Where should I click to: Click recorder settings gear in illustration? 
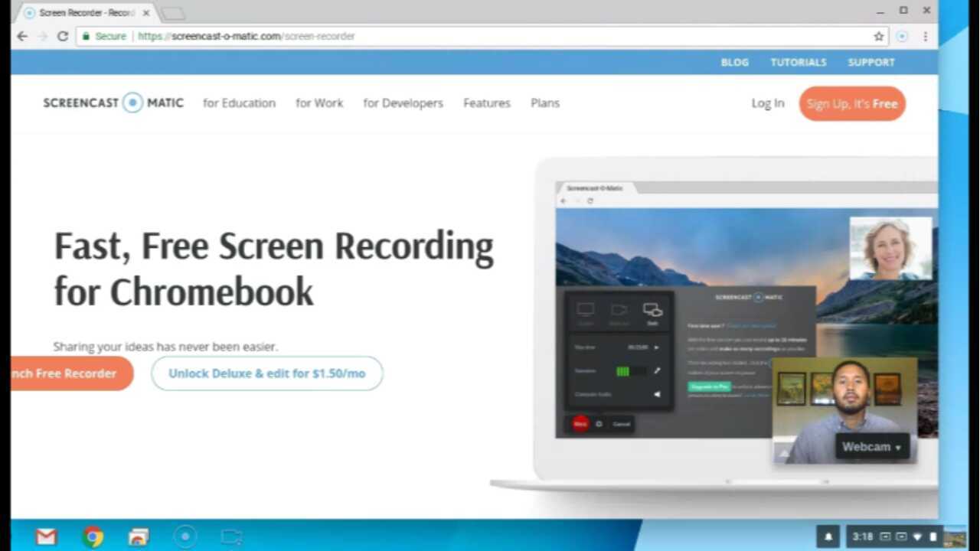[x=599, y=424]
